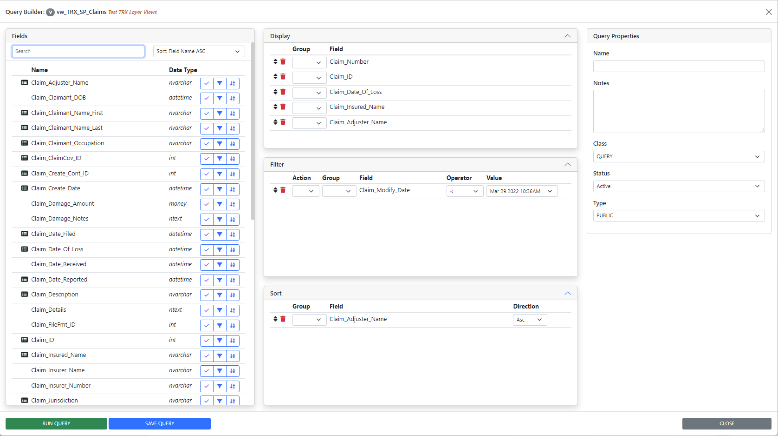The image size is (778, 436).
Task: Click the SAVE QUERY button
Action: pyautogui.click(x=160, y=424)
